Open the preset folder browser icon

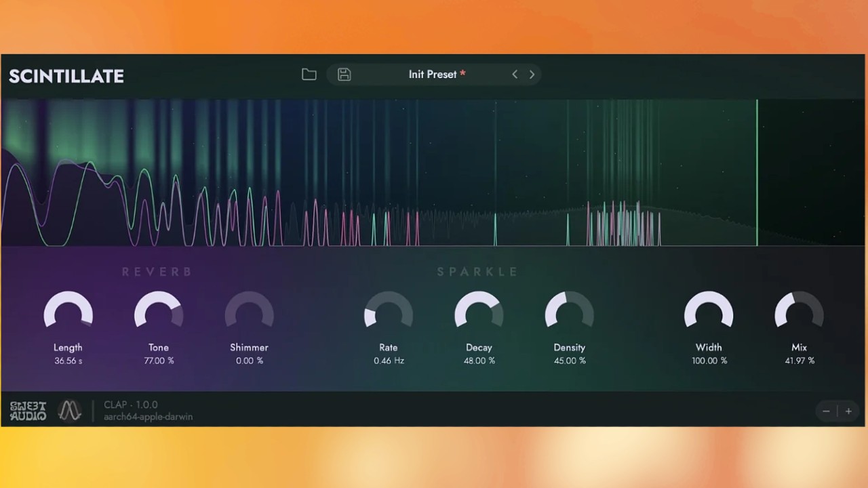coord(309,75)
